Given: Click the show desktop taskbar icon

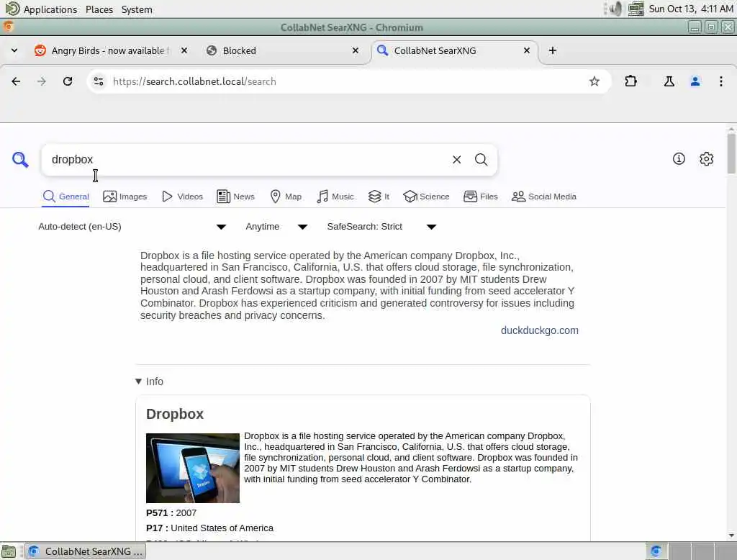Looking at the screenshot, I should point(9,551).
